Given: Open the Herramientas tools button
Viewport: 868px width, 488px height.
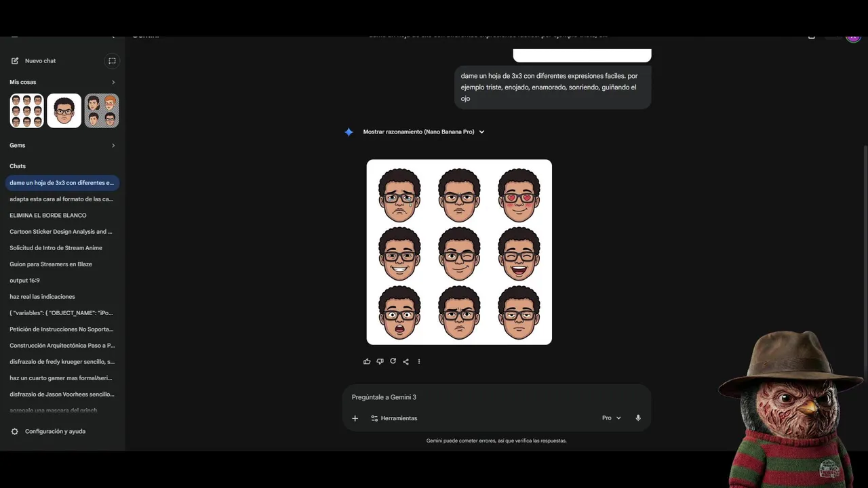Looking at the screenshot, I should 394,418.
